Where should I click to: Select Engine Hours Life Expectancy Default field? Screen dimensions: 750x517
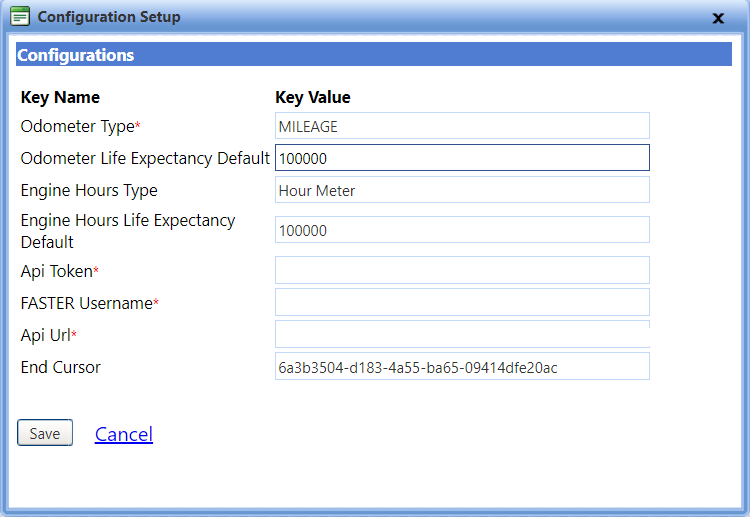(462, 230)
